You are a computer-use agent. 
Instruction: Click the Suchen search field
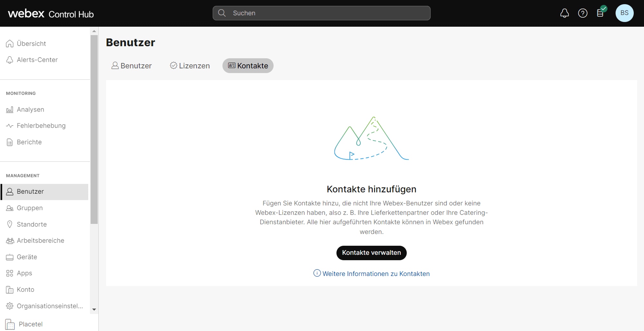point(321,13)
